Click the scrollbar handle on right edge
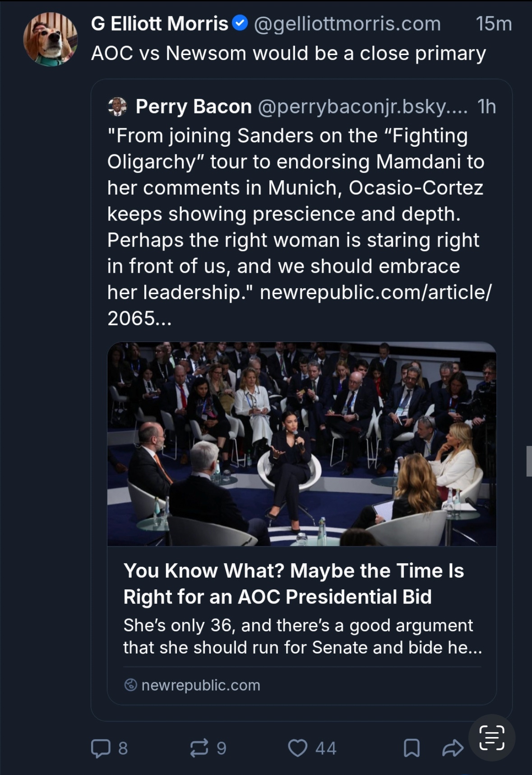Viewport: 532px width, 775px height. 529,461
